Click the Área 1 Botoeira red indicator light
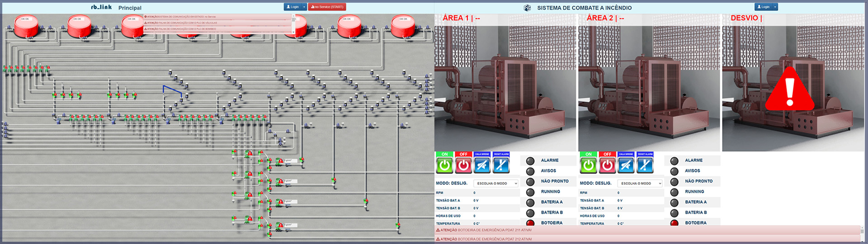The width and height of the screenshot is (868, 244). pos(530,223)
